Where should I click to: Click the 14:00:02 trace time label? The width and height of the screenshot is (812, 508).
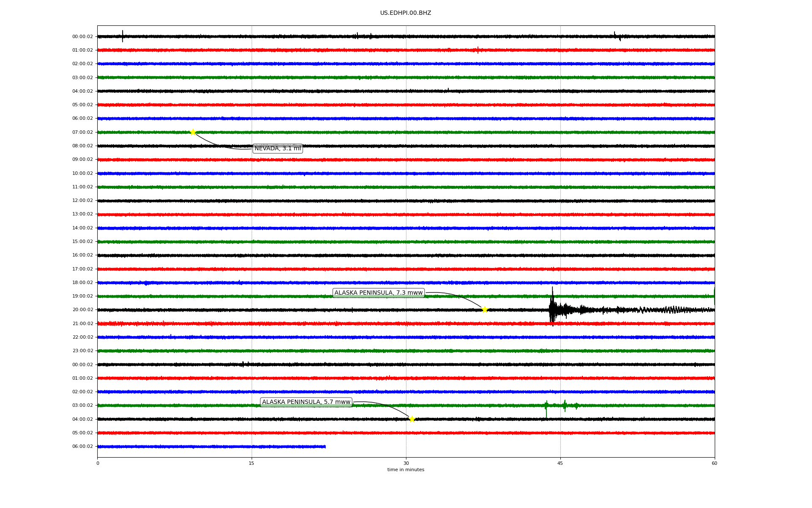tap(82, 228)
